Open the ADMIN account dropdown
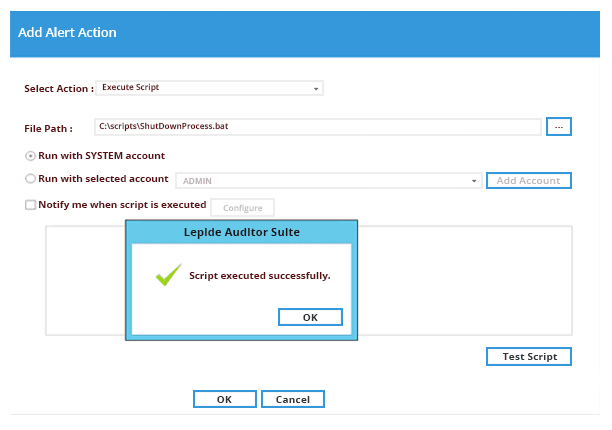This screenshot has width=612, height=430. click(x=329, y=181)
